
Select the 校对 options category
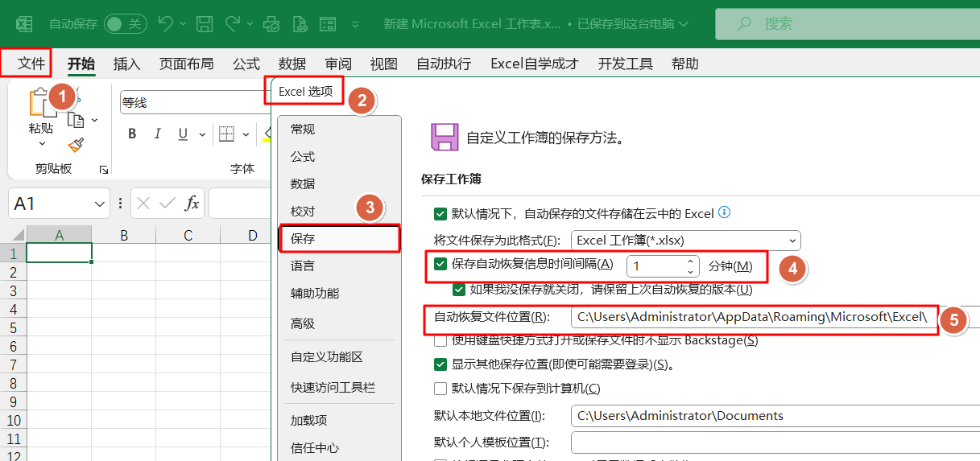(x=339, y=212)
